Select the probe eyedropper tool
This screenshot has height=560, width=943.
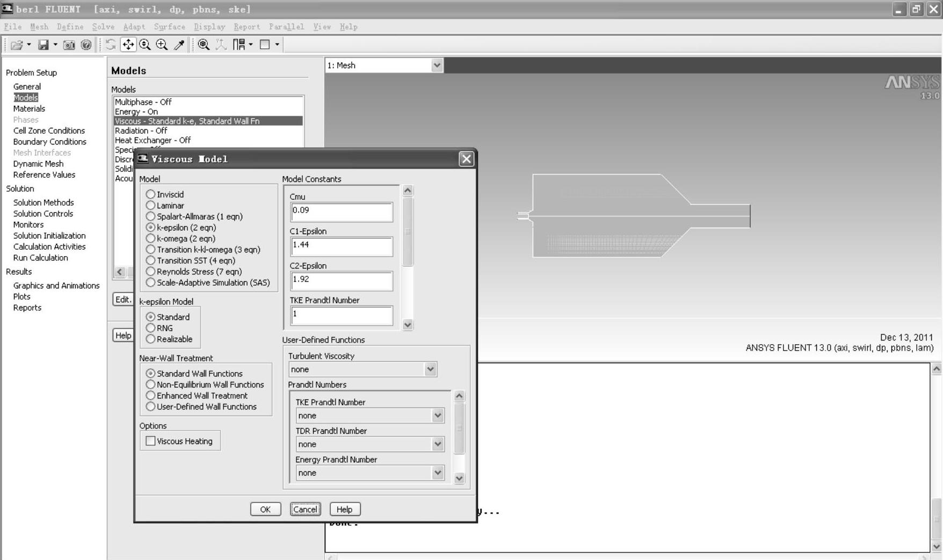pyautogui.click(x=179, y=45)
